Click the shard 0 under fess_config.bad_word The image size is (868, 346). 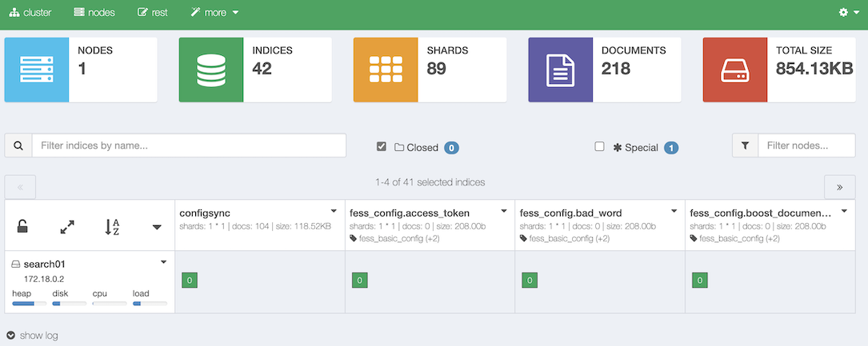[x=529, y=280]
